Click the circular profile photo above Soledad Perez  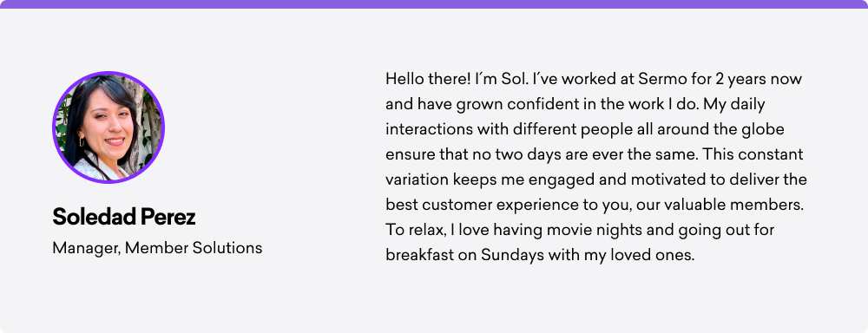[x=108, y=127]
